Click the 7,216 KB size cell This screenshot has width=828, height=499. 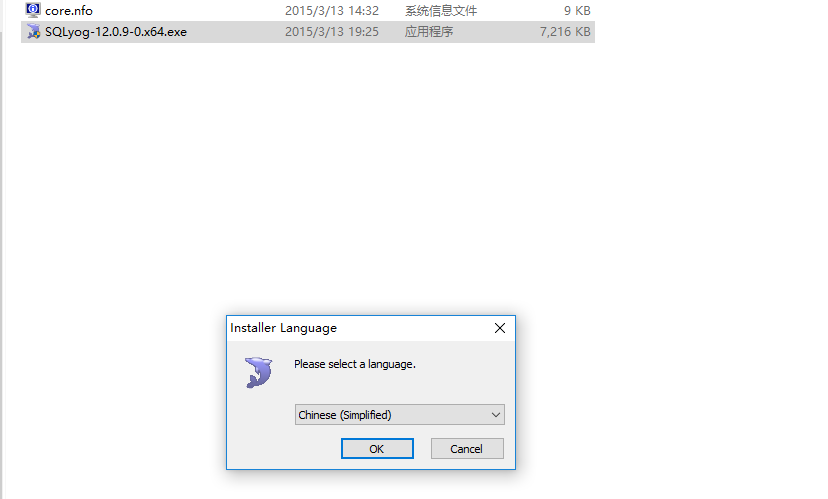(x=565, y=32)
